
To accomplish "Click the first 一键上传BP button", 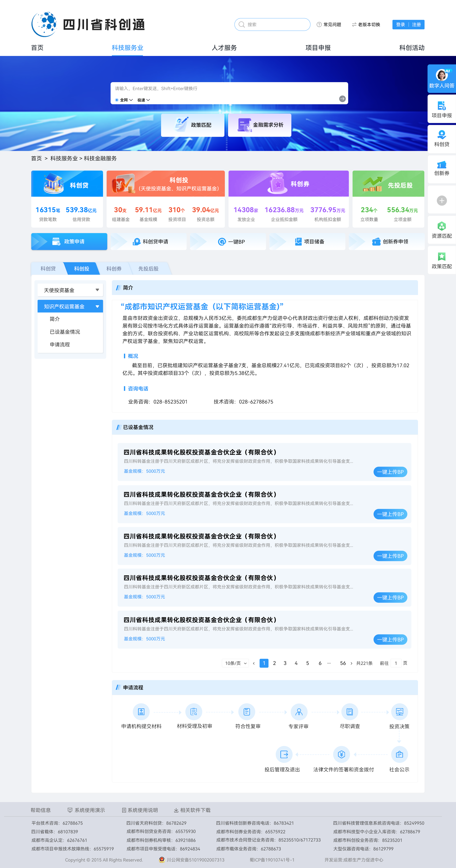I will pos(390,472).
